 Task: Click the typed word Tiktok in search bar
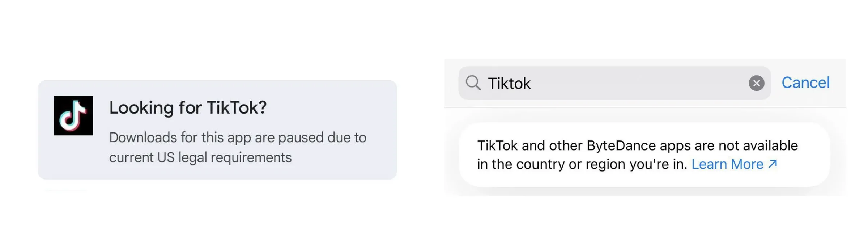509,83
